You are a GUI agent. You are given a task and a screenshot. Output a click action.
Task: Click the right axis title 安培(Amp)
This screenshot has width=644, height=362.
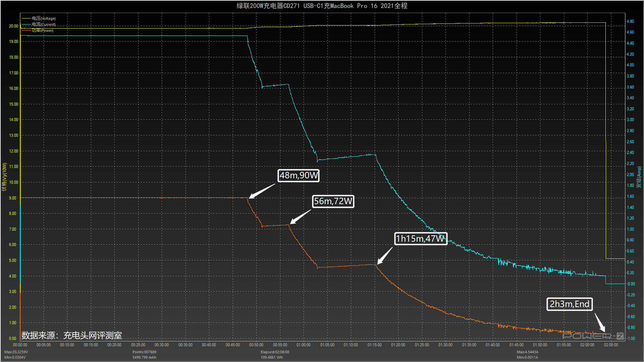click(639, 177)
